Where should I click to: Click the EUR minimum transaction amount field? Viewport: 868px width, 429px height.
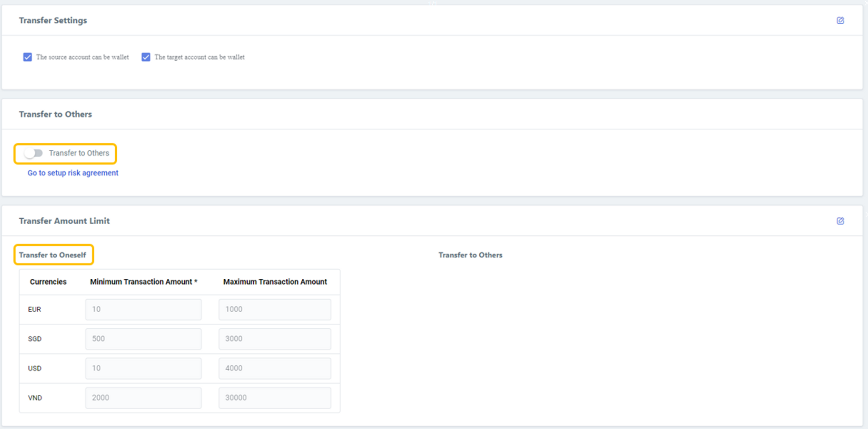(143, 309)
